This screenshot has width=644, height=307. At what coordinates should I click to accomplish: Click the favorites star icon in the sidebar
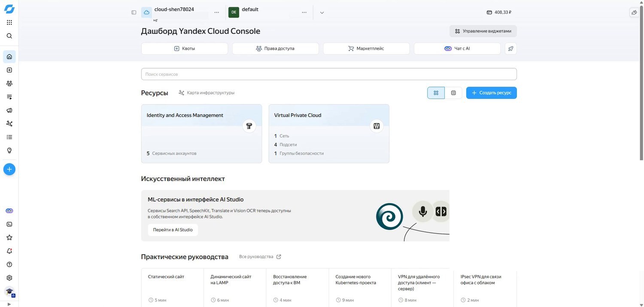[9, 238]
